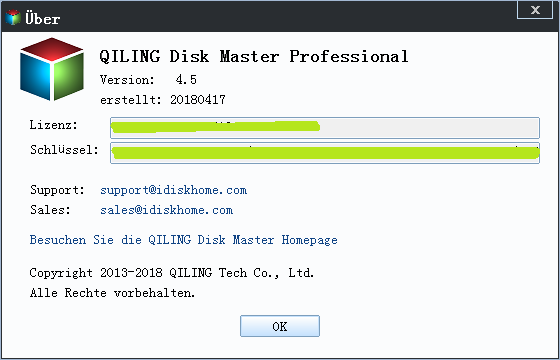This screenshot has height=360, width=560.
Task: Click inside the Lizenz field
Action: (x=325, y=128)
